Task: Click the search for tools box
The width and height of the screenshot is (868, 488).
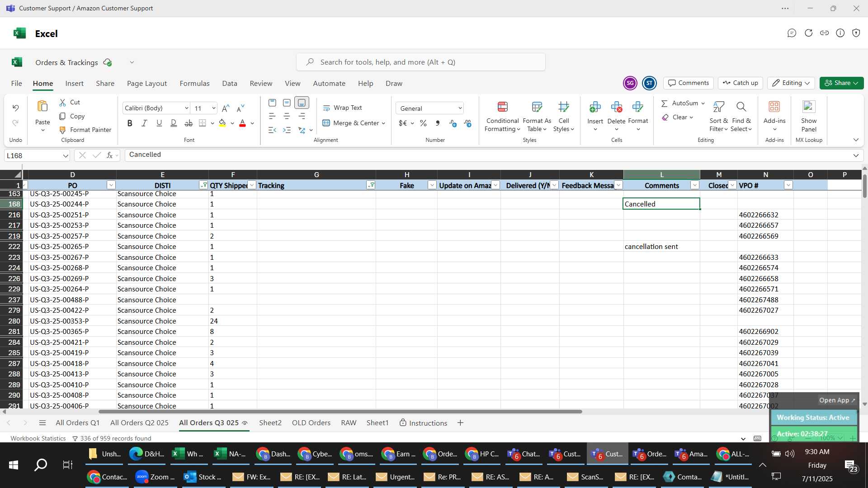Action: [420, 62]
